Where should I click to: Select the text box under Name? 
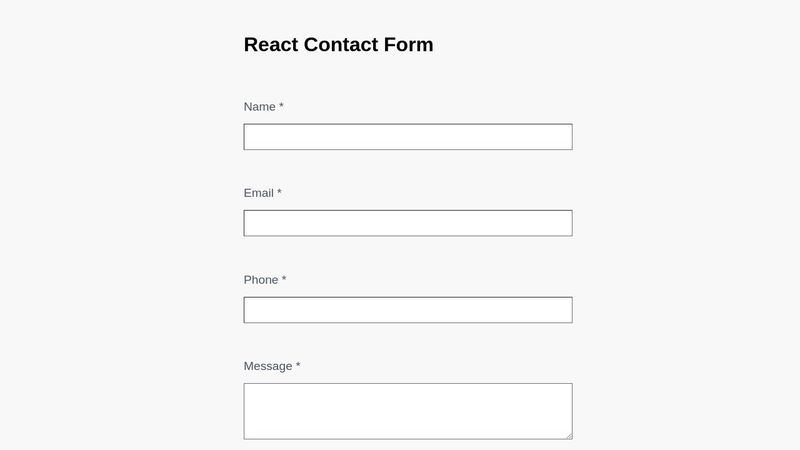tap(408, 137)
